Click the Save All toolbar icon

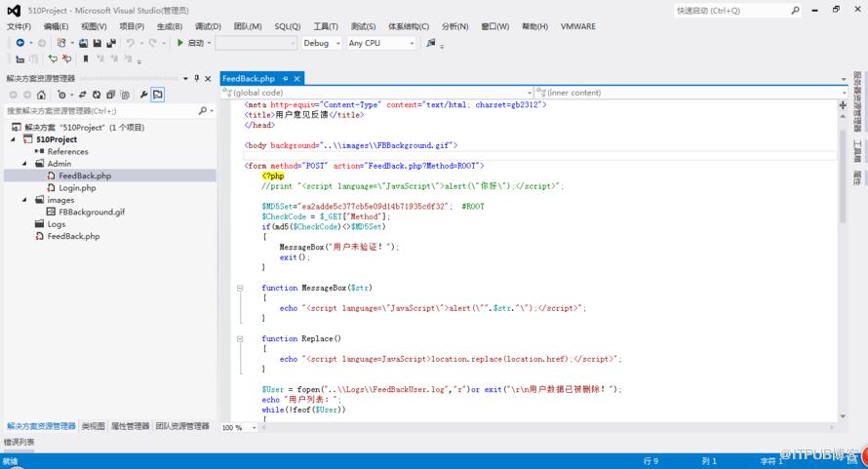pyautogui.click(x=111, y=43)
